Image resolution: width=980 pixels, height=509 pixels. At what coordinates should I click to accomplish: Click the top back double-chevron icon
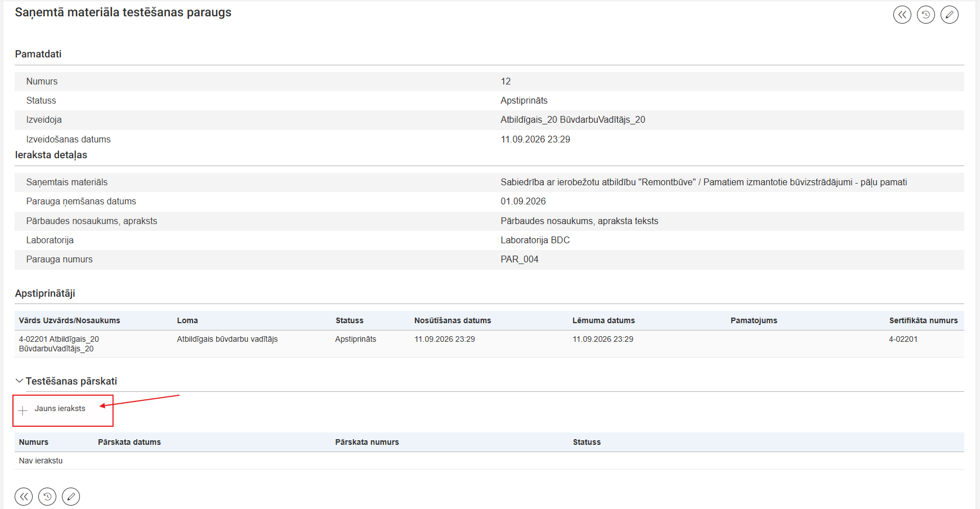point(902,15)
